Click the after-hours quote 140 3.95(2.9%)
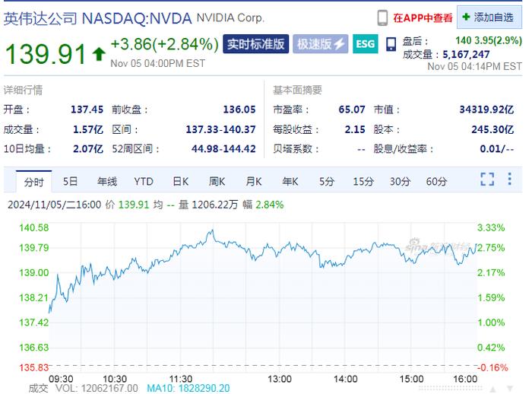 pyautogui.click(x=489, y=41)
